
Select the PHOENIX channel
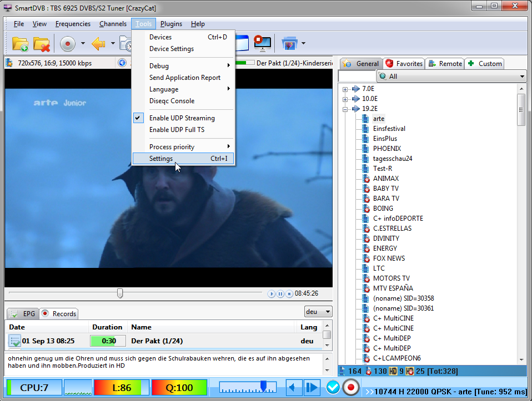(x=387, y=149)
